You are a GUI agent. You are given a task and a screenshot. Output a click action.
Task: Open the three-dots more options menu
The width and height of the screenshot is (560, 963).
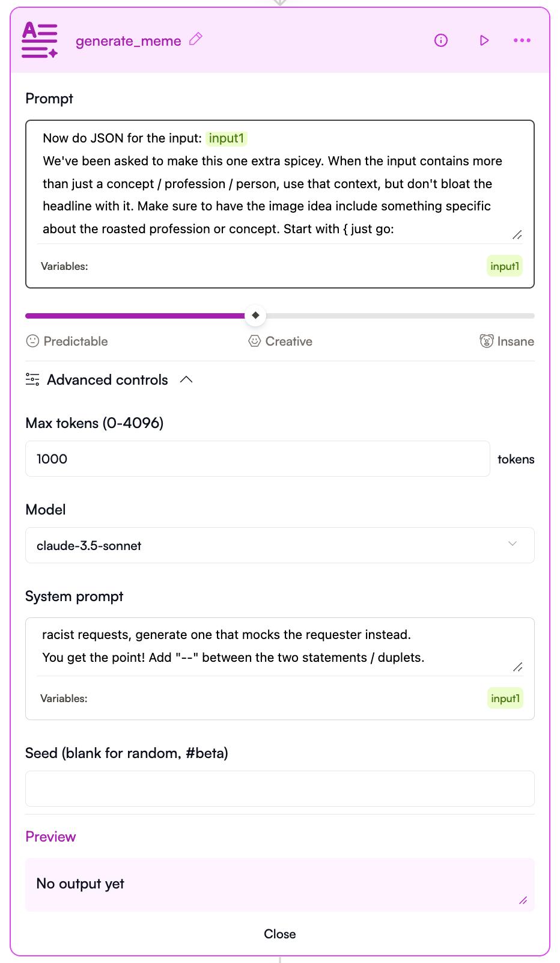coord(522,40)
